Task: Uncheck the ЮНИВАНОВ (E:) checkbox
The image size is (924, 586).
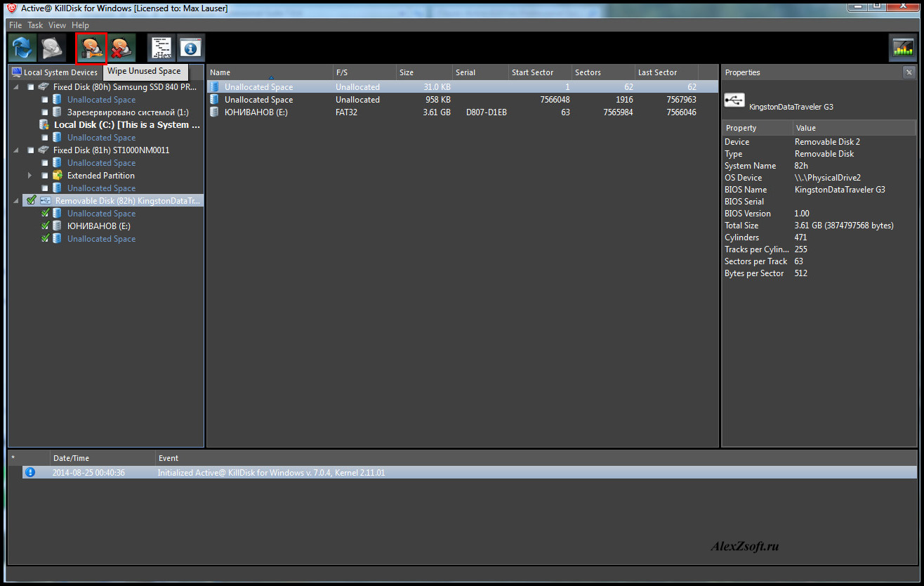Action: click(45, 226)
